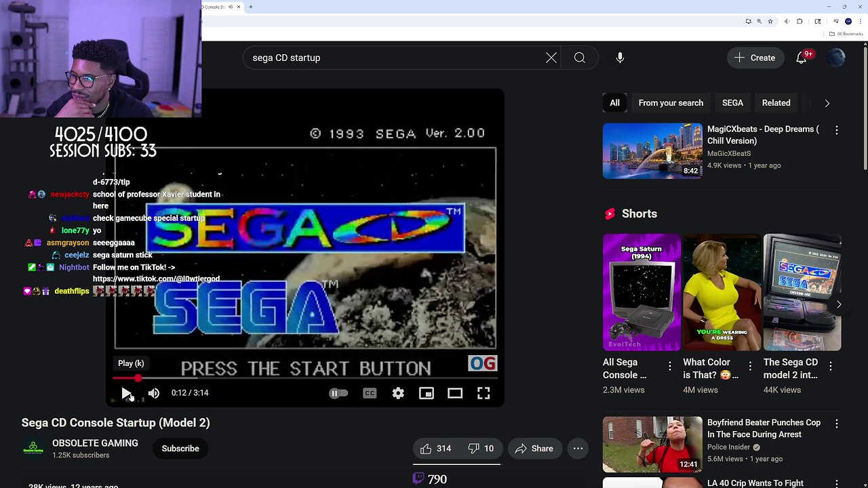Open 'All Sega Console' short thumbnail
Screen dimensions: 868x488
642,292
